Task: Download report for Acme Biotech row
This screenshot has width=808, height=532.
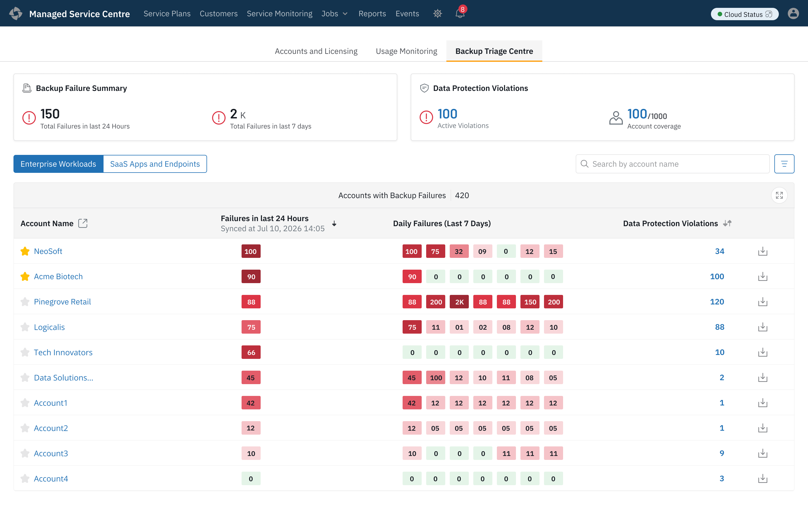Action: click(763, 276)
